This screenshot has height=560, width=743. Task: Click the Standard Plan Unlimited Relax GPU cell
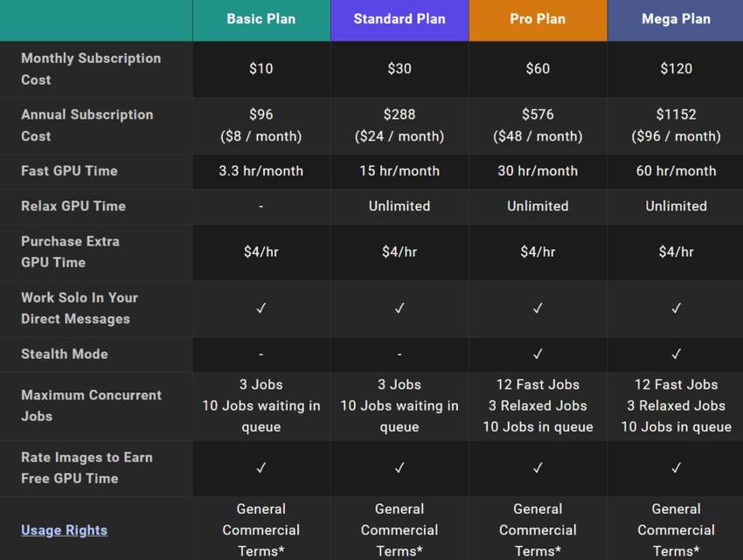click(x=399, y=206)
